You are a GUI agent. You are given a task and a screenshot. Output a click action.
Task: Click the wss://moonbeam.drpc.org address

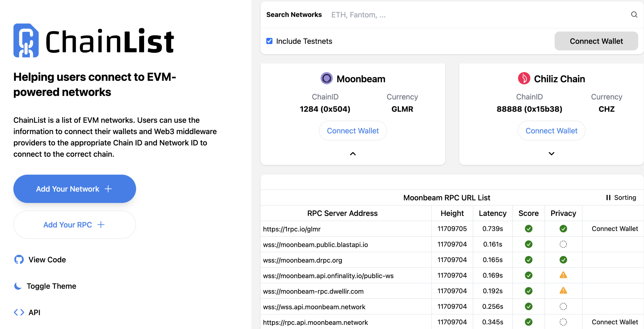point(302,260)
